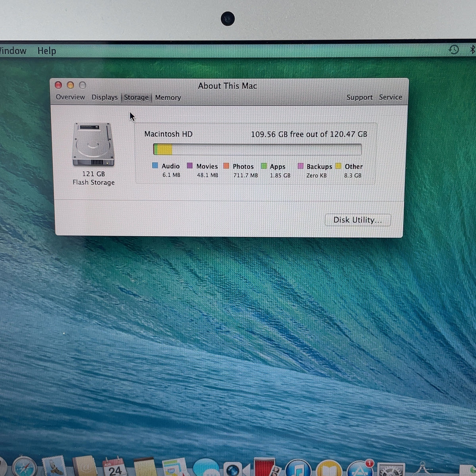This screenshot has width=476, height=476.
Task: Click the '6.1 MB' Audio value
Action: pos(171,175)
